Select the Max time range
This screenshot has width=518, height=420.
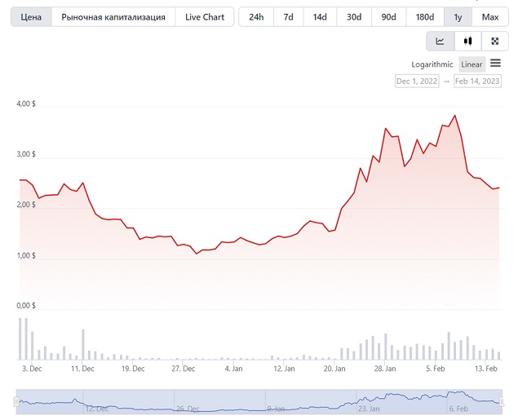click(x=490, y=17)
